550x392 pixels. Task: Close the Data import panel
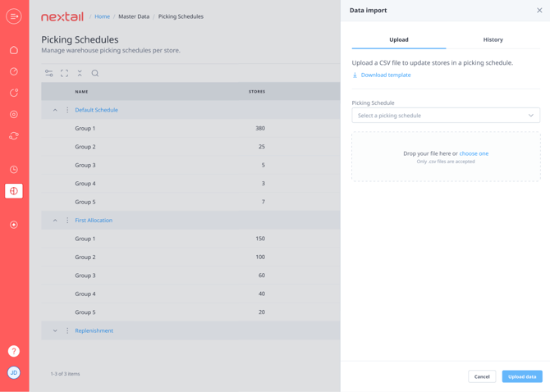click(x=539, y=10)
